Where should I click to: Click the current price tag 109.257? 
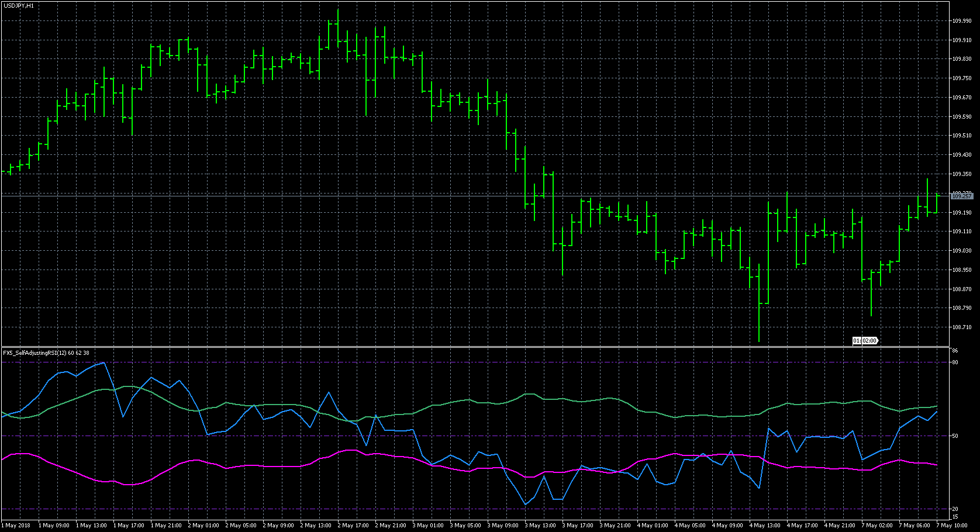pyautogui.click(x=962, y=196)
